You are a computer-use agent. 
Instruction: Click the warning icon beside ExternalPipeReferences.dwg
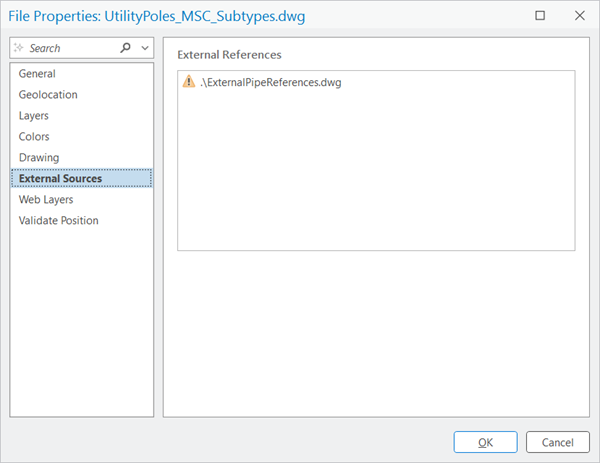click(189, 82)
